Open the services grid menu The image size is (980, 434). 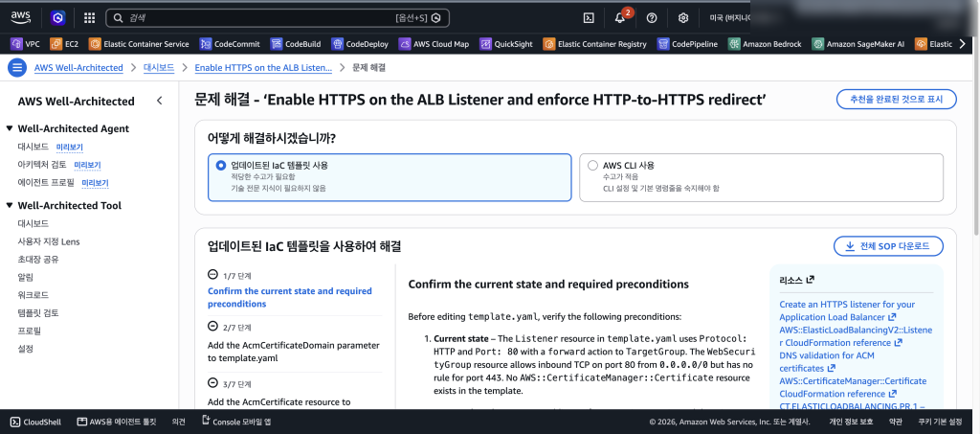tap(89, 18)
